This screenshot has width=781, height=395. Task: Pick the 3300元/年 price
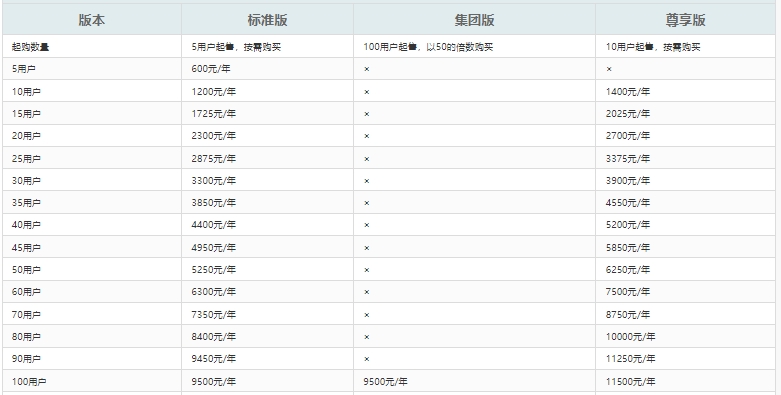(213, 180)
